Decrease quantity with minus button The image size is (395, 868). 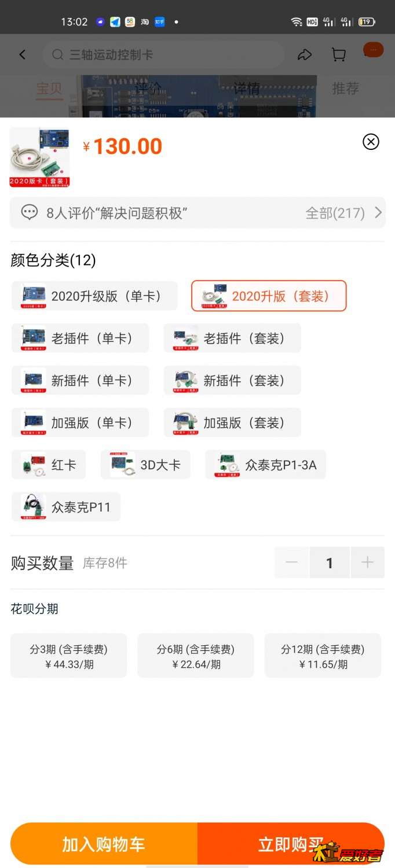(292, 562)
